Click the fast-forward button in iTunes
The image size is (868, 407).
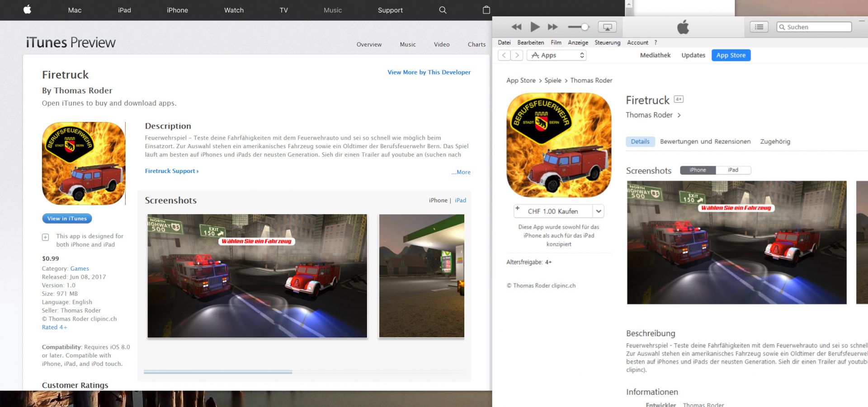click(x=552, y=27)
